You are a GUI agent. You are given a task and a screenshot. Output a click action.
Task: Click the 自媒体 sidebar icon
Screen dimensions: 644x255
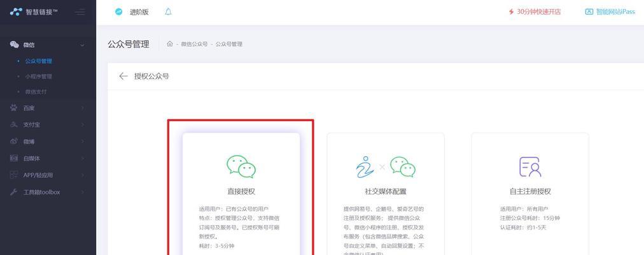click(14, 158)
